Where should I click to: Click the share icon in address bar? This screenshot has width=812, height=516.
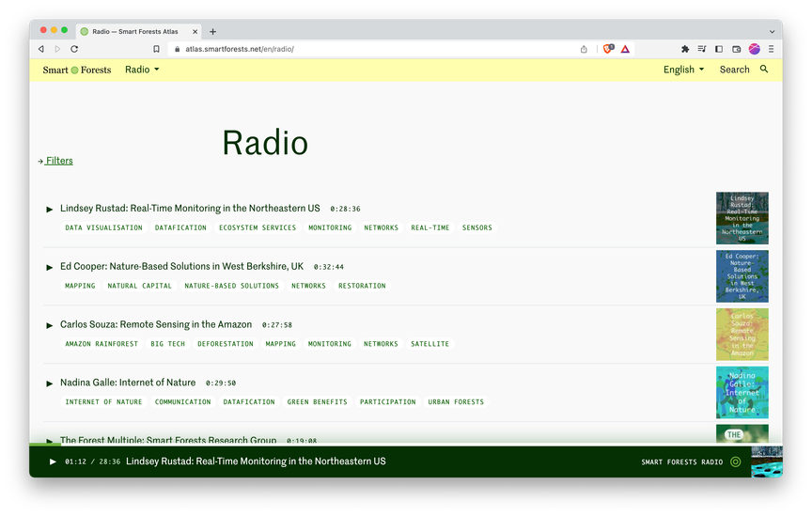(584, 49)
